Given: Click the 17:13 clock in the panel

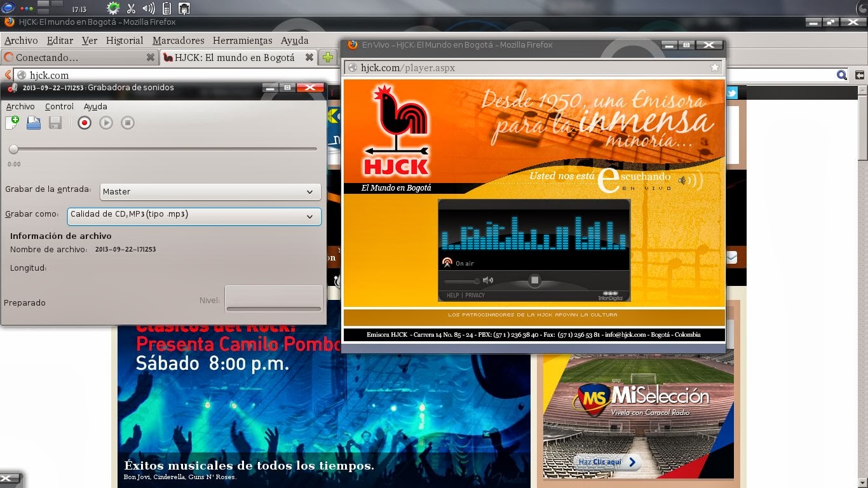Looking at the screenshot, I should pyautogui.click(x=79, y=9).
